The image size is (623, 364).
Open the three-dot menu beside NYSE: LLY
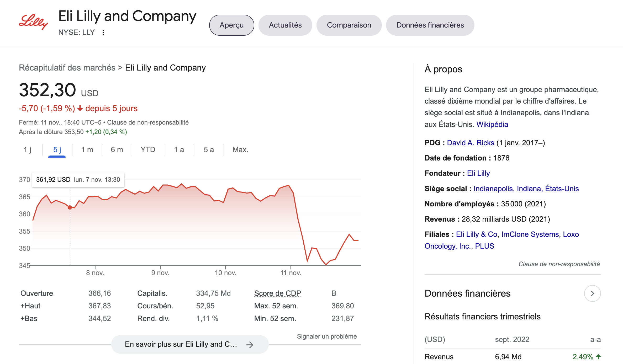click(103, 32)
